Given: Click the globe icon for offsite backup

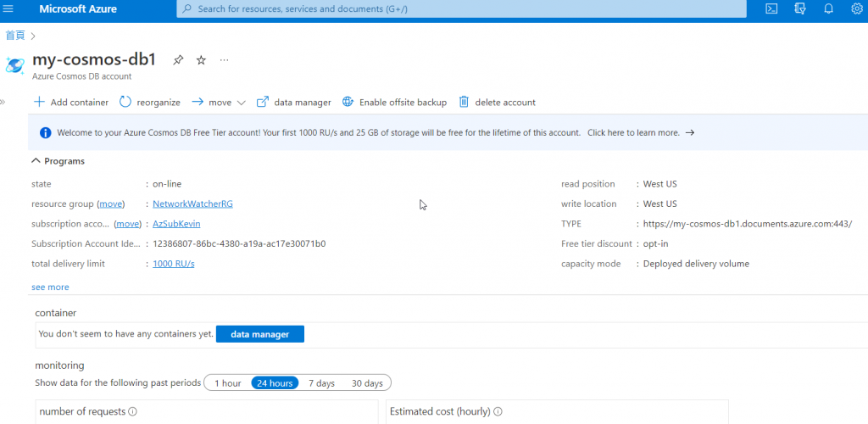Looking at the screenshot, I should point(348,102).
